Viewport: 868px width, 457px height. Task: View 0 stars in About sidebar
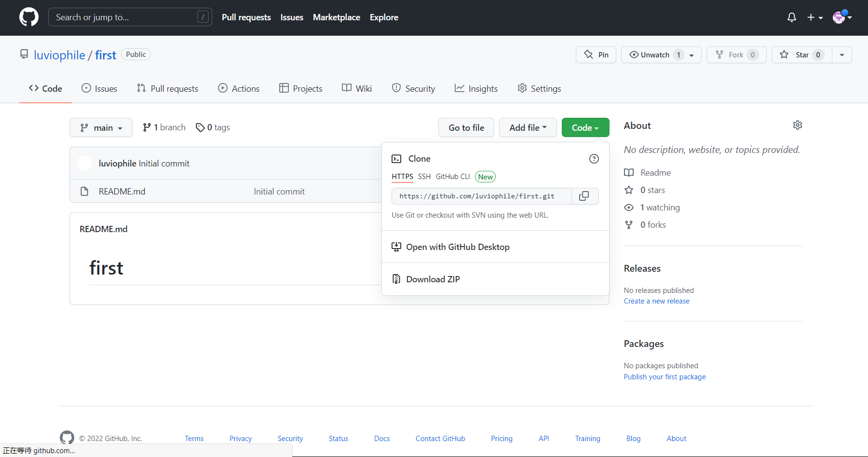[x=645, y=190]
